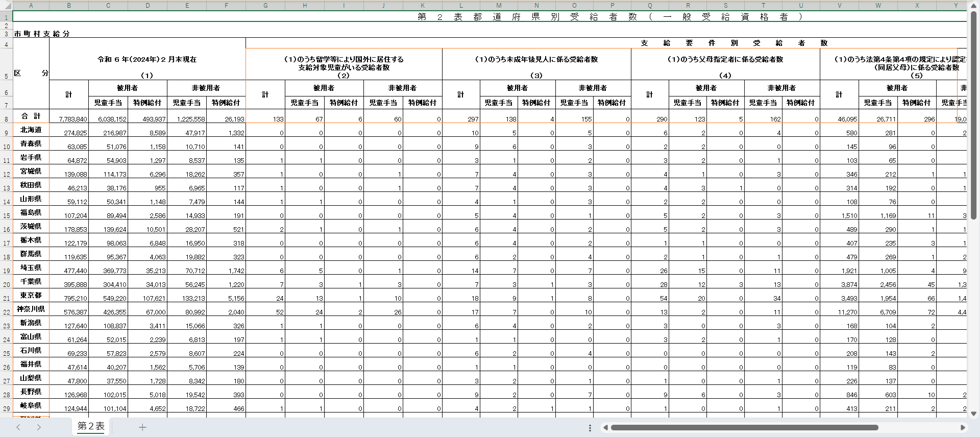This screenshot has height=437, width=980.
Task: Select the column B header
Action: point(69,6)
